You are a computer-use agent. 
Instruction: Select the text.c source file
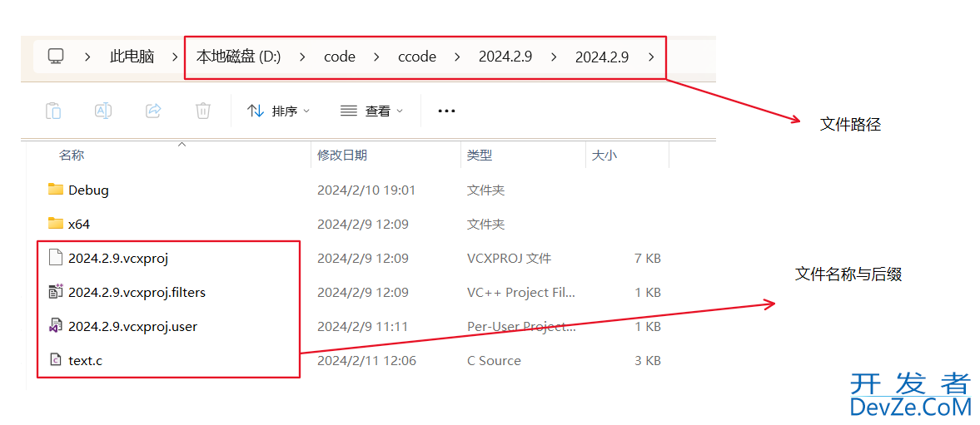pyautogui.click(x=85, y=360)
